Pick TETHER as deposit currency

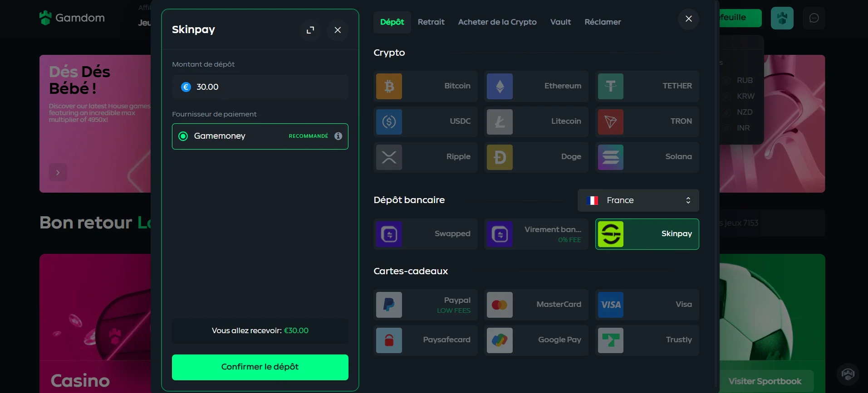coord(647,86)
